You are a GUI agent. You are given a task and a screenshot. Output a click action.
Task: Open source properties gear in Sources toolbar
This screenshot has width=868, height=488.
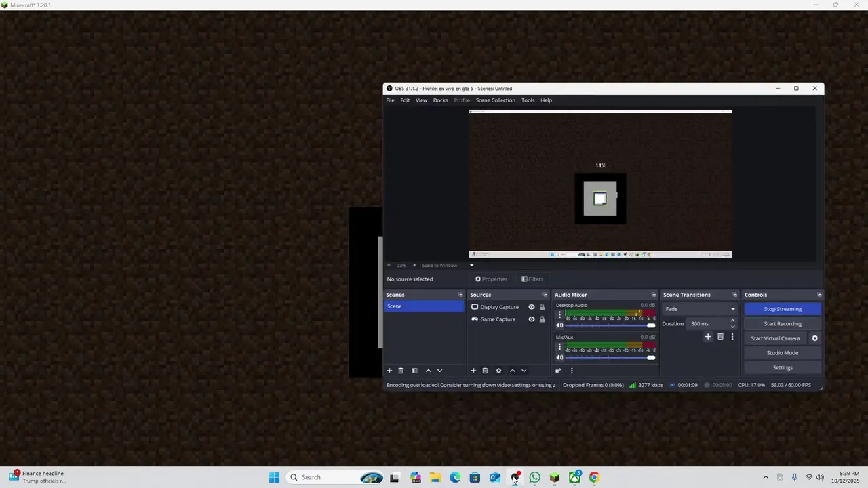coord(498,371)
